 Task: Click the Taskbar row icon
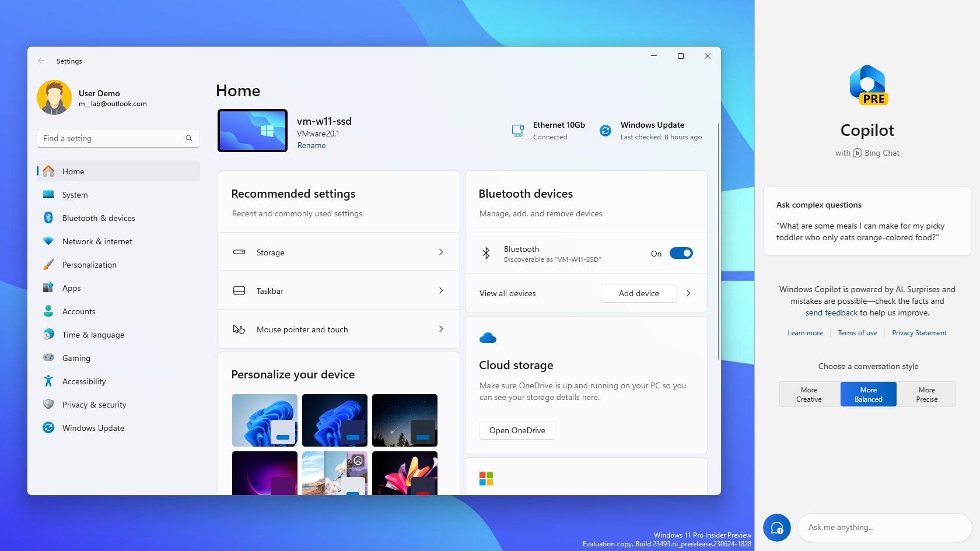[x=239, y=290]
